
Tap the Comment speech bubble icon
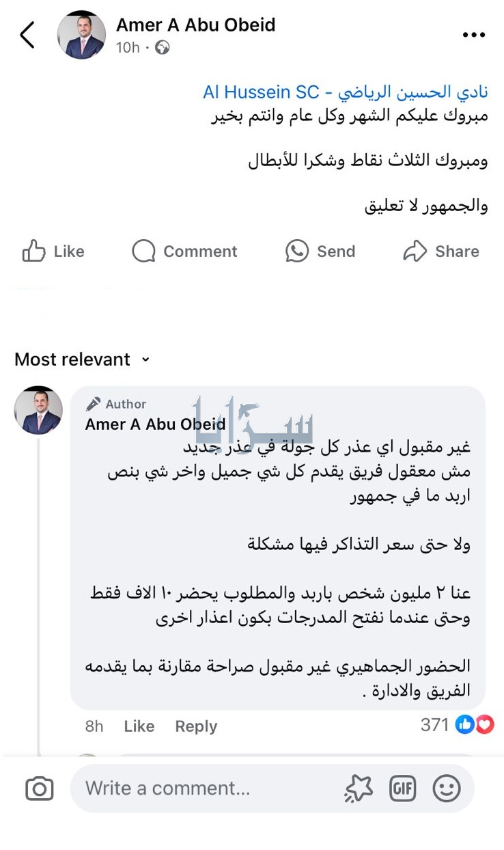pos(143,251)
